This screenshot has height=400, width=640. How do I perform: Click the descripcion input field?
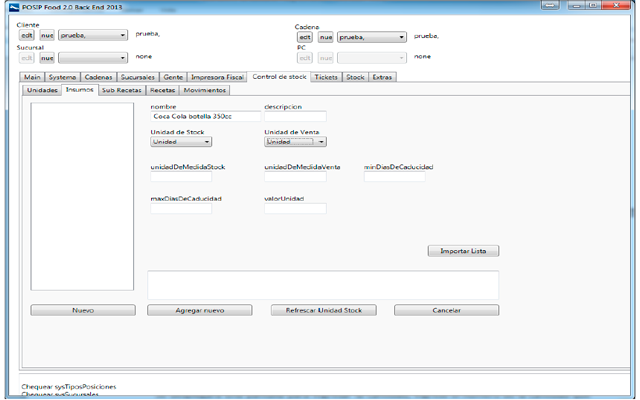point(295,116)
